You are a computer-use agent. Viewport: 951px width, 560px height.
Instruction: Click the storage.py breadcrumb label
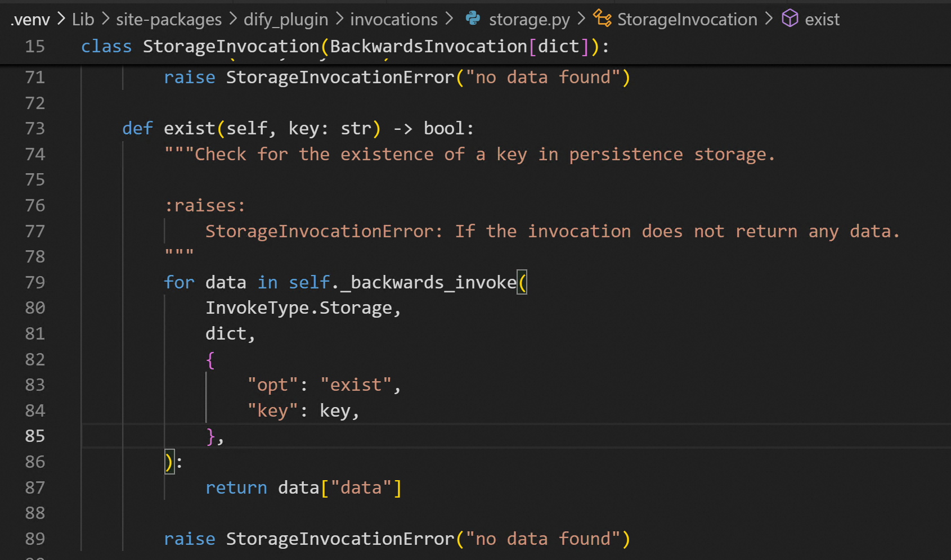(529, 20)
